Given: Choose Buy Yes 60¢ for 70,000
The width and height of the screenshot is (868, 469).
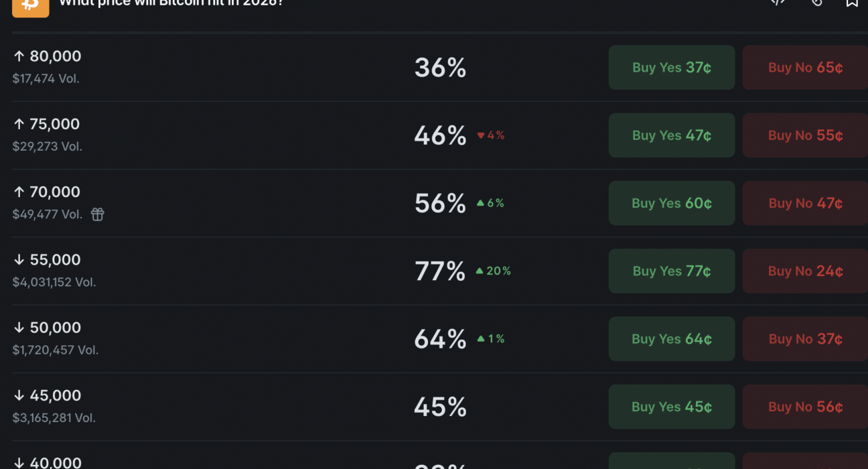Looking at the screenshot, I should (672, 203).
